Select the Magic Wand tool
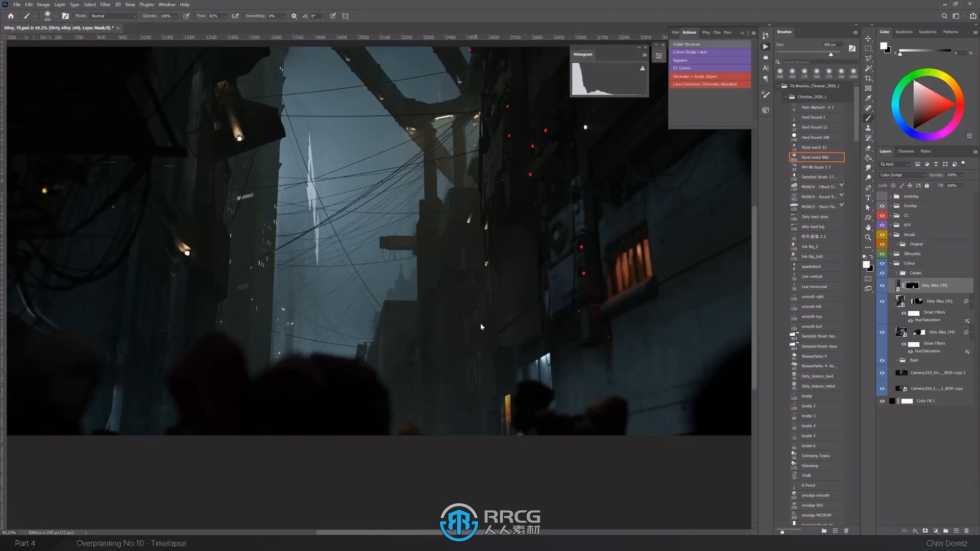Viewport: 980px width, 551px height. pos(868,68)
